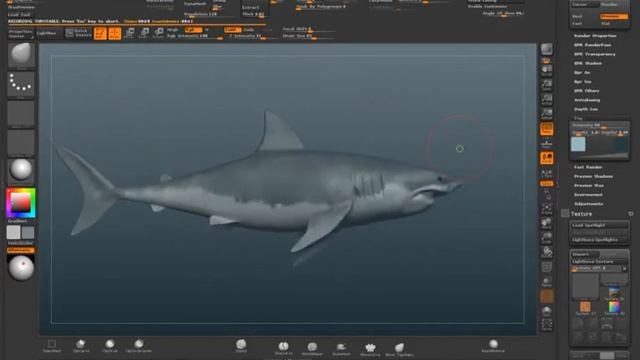Click the Xpose icon
Screen dimensions: 640x360
547,325
